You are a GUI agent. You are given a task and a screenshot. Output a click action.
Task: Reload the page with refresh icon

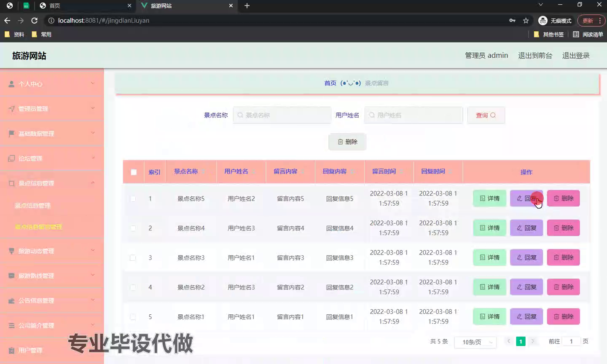point(35,20)
